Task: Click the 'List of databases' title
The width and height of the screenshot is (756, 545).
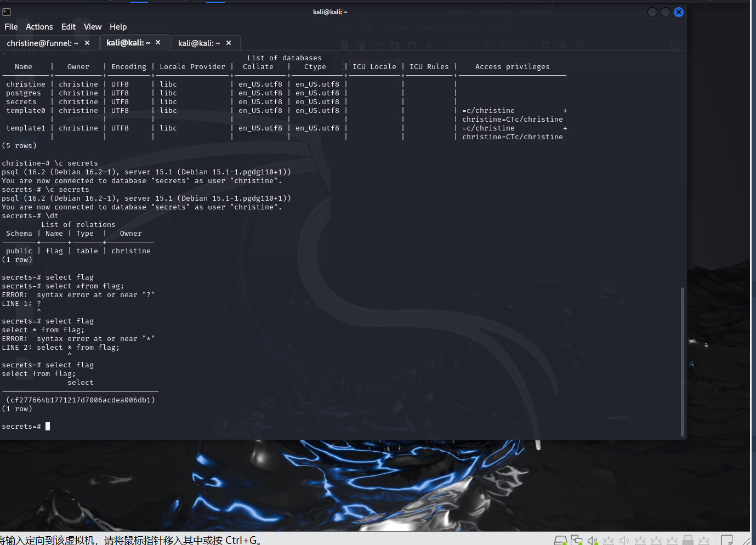Action: pos(285,58)
